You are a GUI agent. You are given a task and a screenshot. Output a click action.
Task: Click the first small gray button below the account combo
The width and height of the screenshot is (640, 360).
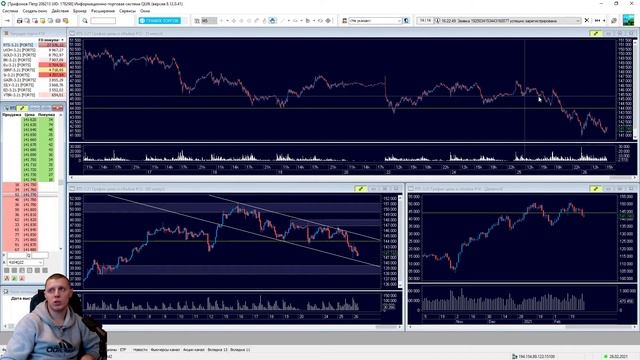coord(7,270)
